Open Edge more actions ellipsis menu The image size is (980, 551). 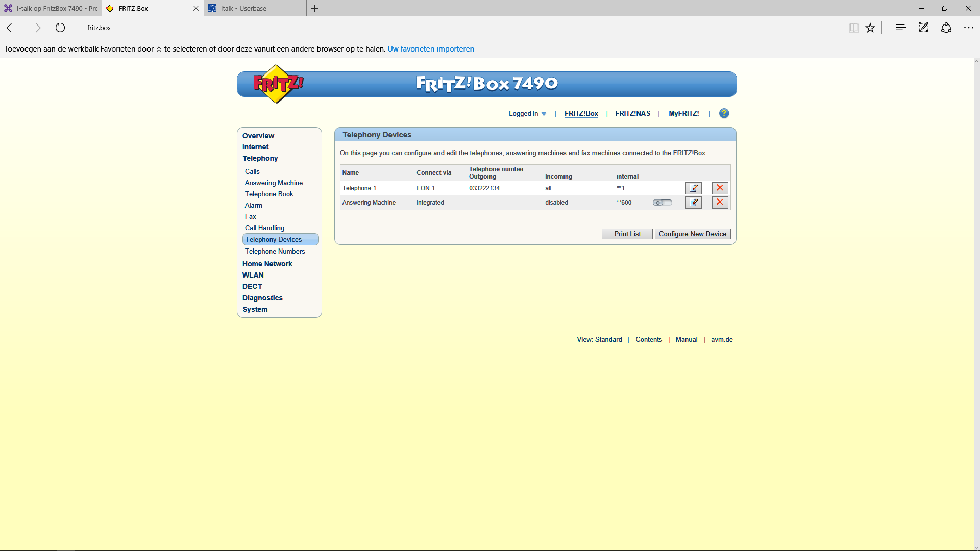968,28
